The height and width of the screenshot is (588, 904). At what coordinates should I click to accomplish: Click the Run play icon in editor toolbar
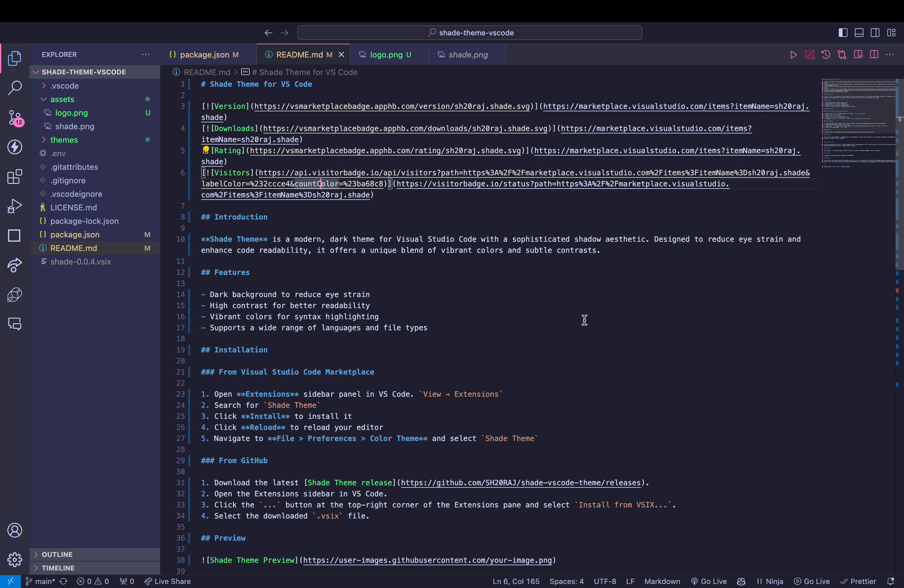coord(794,55)
